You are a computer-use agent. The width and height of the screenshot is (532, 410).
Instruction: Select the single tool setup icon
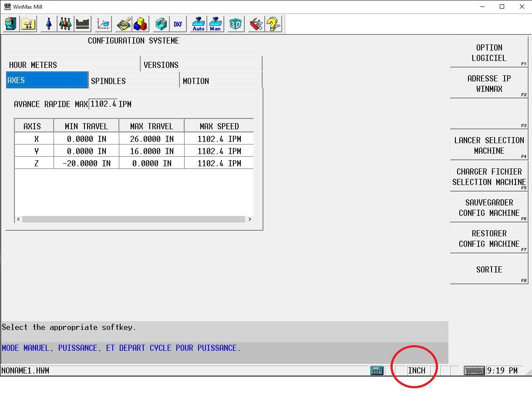point(49,24)
